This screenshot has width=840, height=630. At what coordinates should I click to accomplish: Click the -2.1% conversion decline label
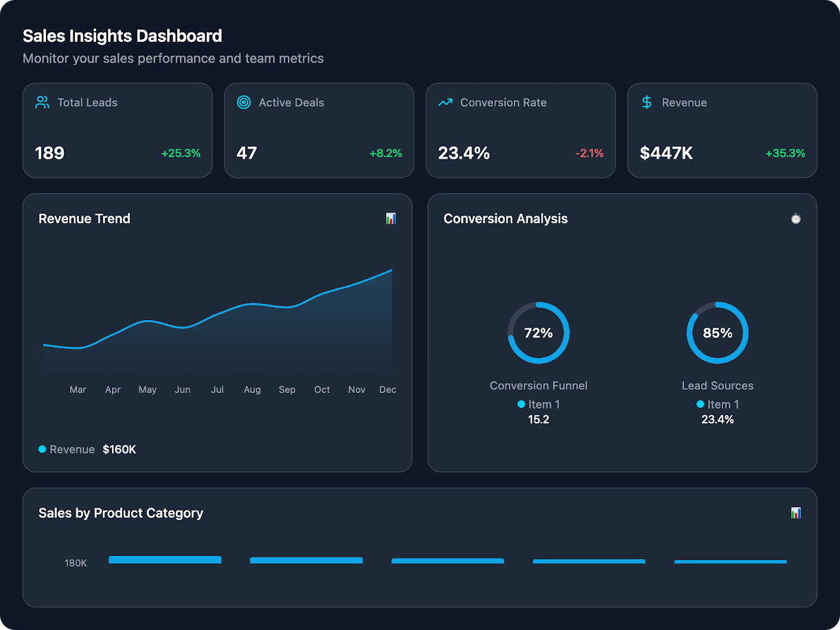[589, 153]
